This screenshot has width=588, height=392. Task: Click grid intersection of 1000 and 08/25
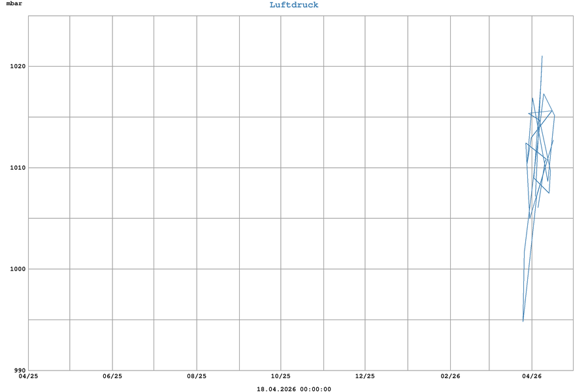[197, 269]
